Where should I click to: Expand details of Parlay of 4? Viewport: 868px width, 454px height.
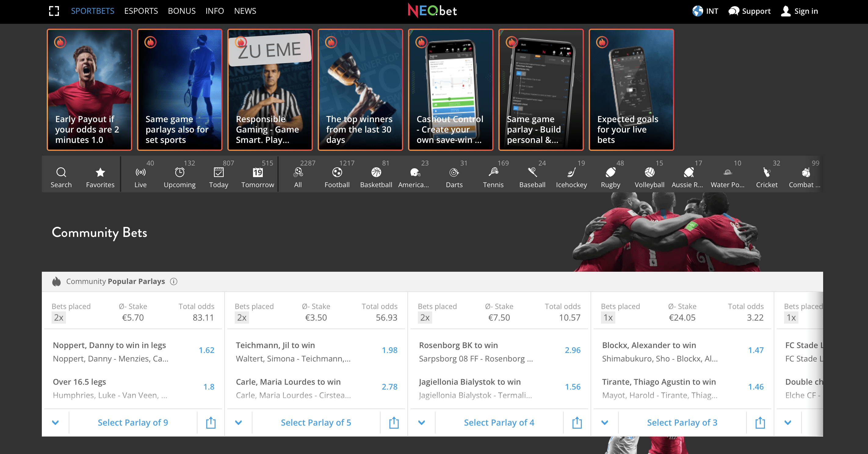coord(421,422)
